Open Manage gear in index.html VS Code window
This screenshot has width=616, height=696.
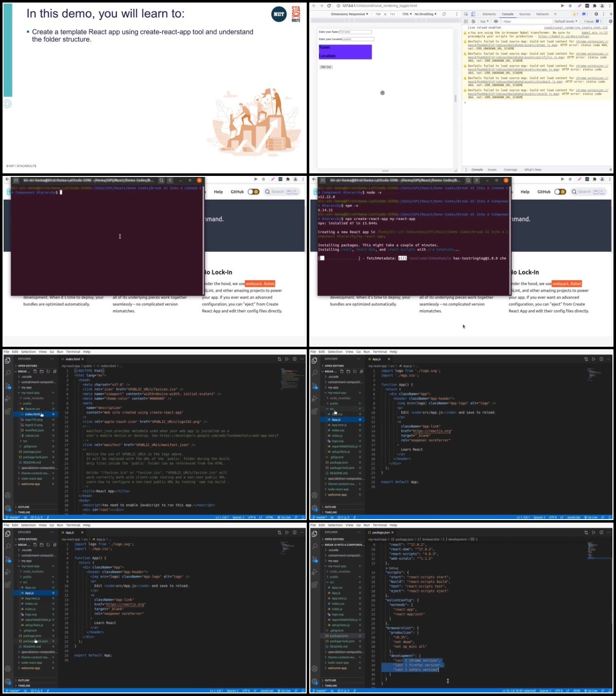tap(8, 507)
